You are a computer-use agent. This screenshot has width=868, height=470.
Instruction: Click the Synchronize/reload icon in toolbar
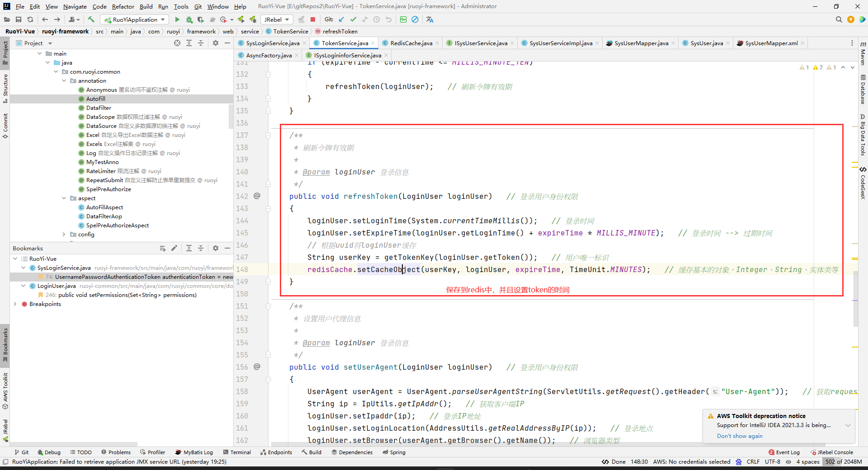pyautogui.click(x=30, y=19)
